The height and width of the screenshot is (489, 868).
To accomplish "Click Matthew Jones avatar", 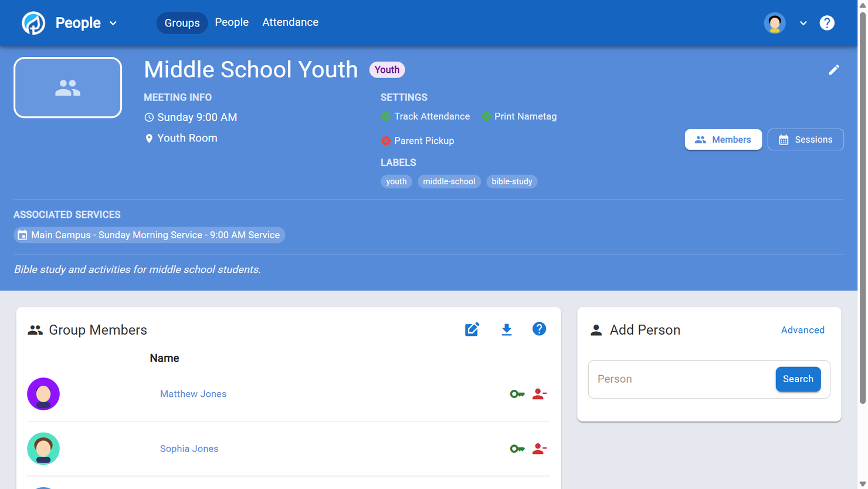I will point(43,394).
